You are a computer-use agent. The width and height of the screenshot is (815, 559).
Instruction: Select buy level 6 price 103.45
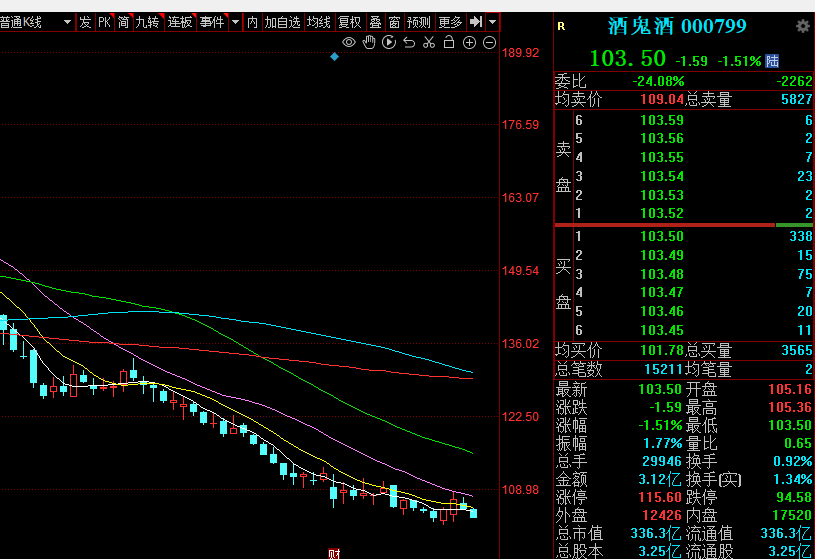click(662, 330)
